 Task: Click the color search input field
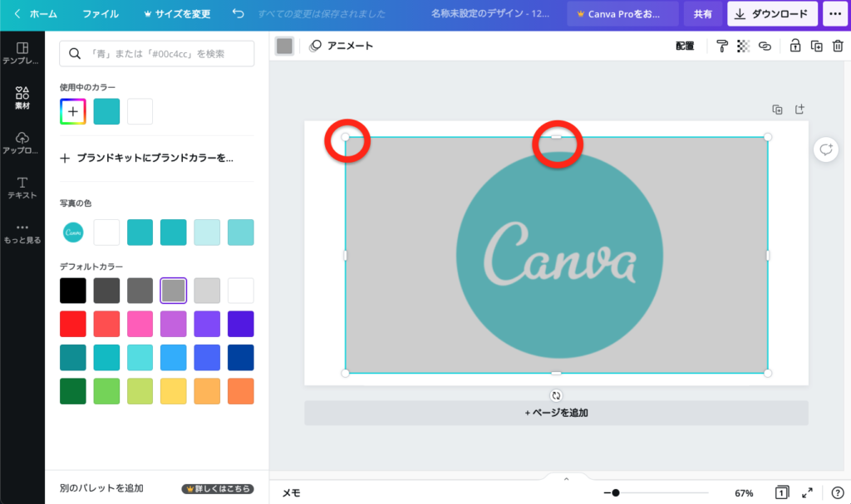tap(157, 54)
